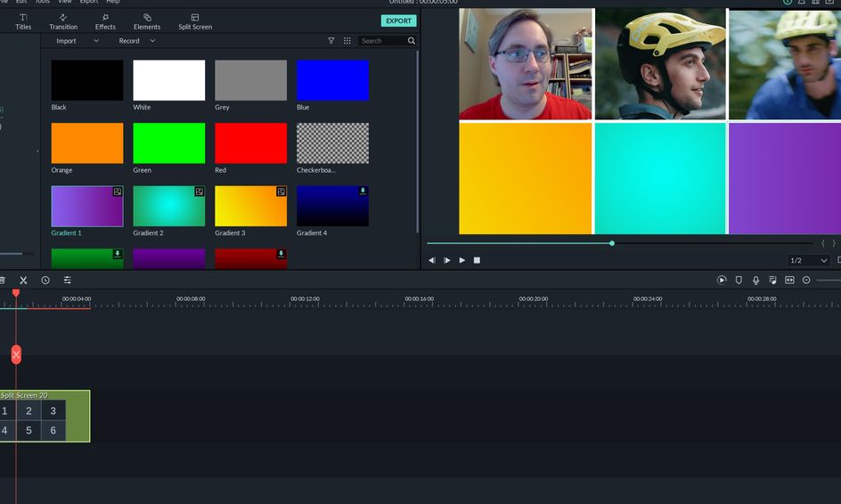
Task: Select the Gradient 2 thumbnail
Action: click(x=169, y=206)
